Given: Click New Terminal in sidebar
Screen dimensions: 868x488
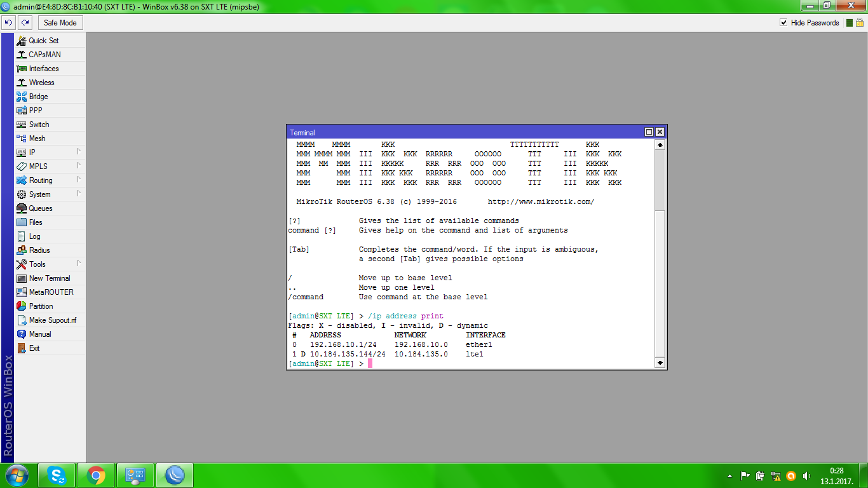Looking at the screenshot, I should coord(50,278).
